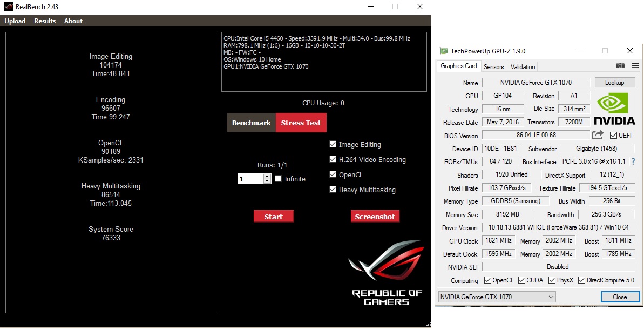Click the runs number input field
Screen dimensions: 644x330
(x=250, y=179)
